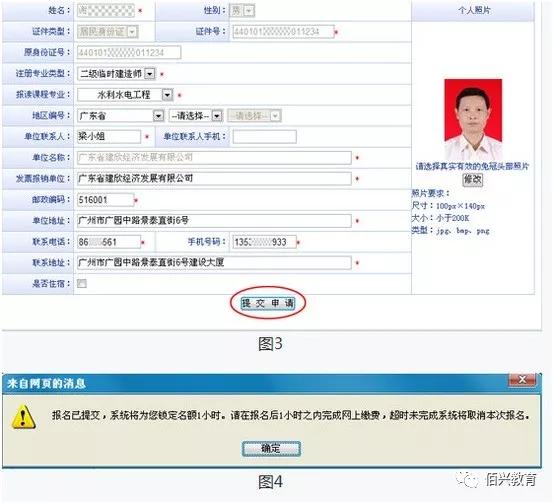The width and height of the screenshot is (554, 504).
Task: Click the 单位地址 input field
Action: pos(214,221)
